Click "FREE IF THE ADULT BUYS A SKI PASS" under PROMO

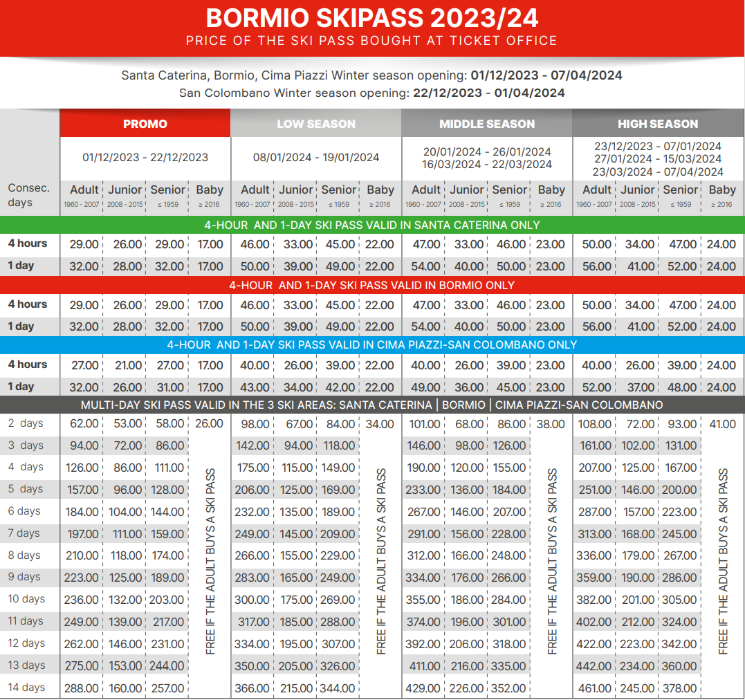pyautogui.click(x=210, y=561)
